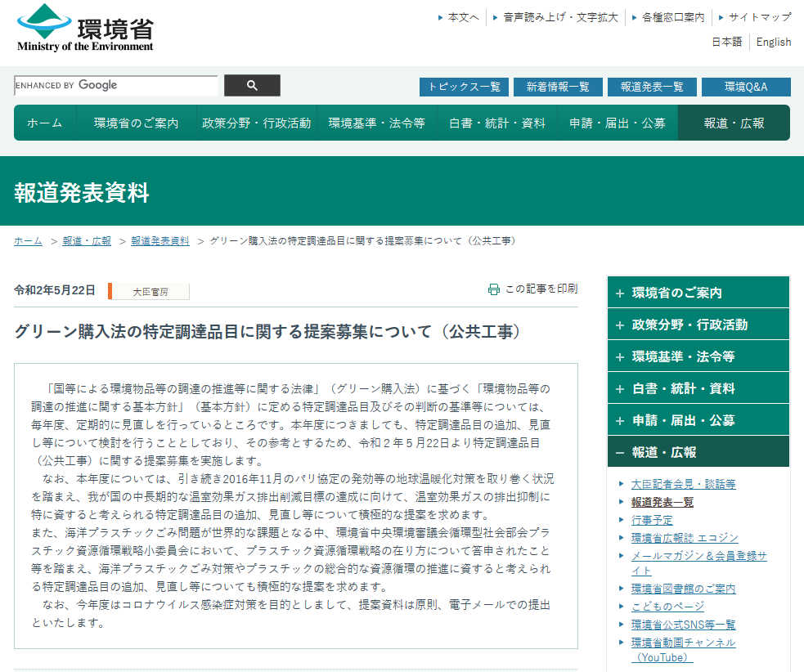Viewport: 804px width, 672px height.
Task: Open the サイトマップ link
Action: pos(759,17)
